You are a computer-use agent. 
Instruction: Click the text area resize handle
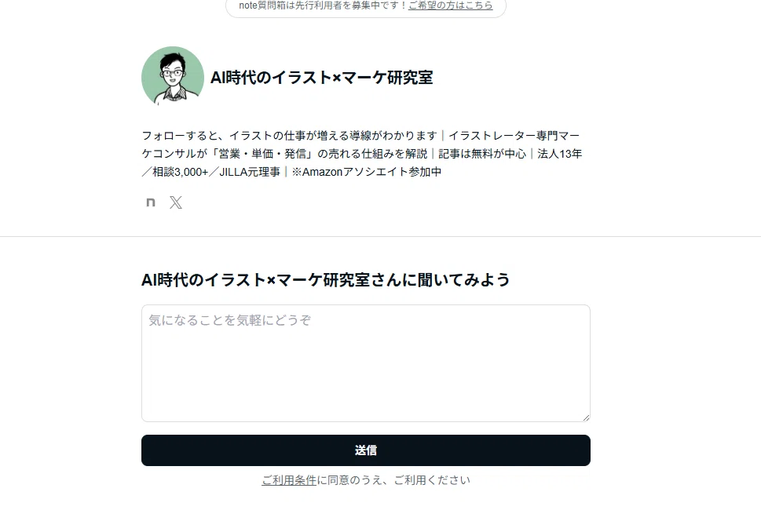pos(586,417)
